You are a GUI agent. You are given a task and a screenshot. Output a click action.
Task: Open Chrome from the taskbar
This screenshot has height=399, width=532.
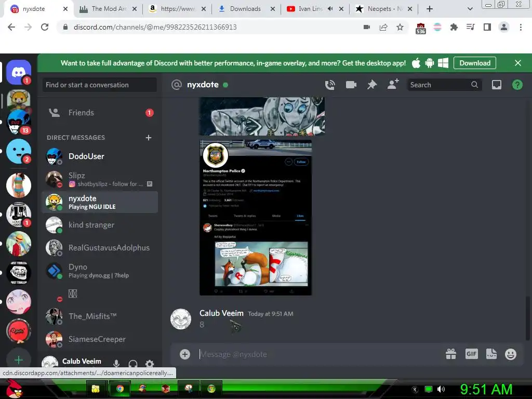click(x=120, y=389)
